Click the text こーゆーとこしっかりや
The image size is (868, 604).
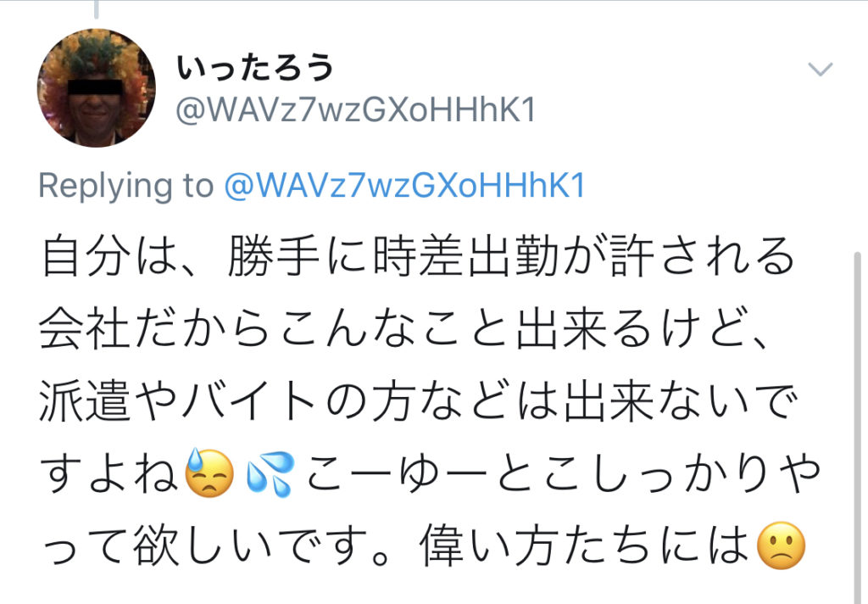562,473
